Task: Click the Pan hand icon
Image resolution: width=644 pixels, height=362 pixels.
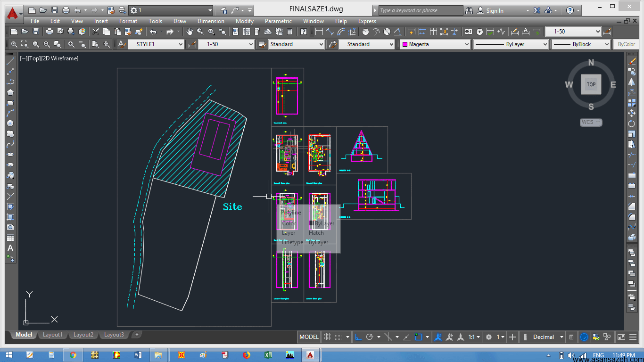Action: (x=190, y=32)
